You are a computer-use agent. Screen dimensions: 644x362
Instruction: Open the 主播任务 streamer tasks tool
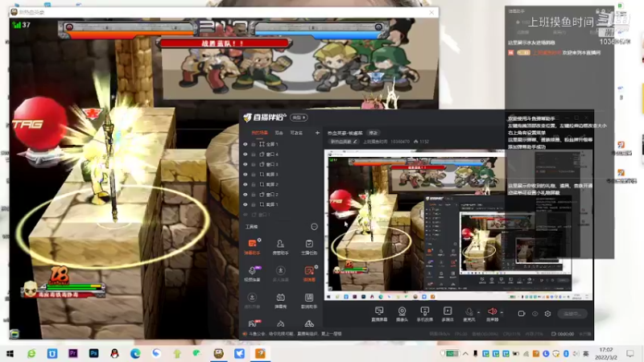[309, 247]
